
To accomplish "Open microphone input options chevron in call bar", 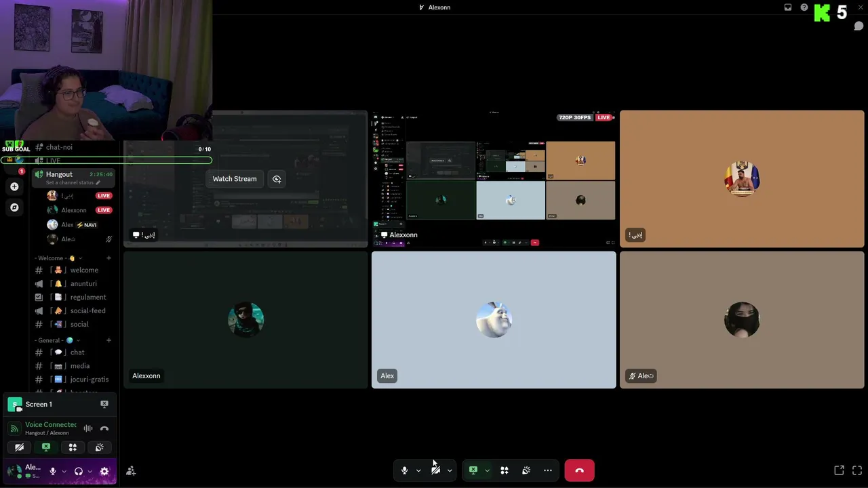I will 418,470.
